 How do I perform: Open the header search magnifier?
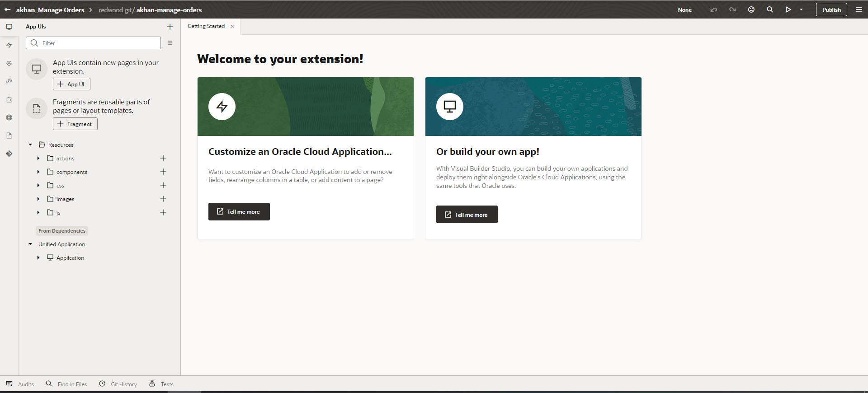[770, 9]
